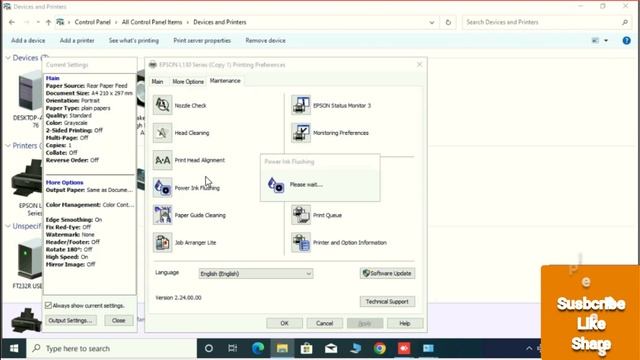Launch the Job Arranger Lite icon

[x=162, y=242]
